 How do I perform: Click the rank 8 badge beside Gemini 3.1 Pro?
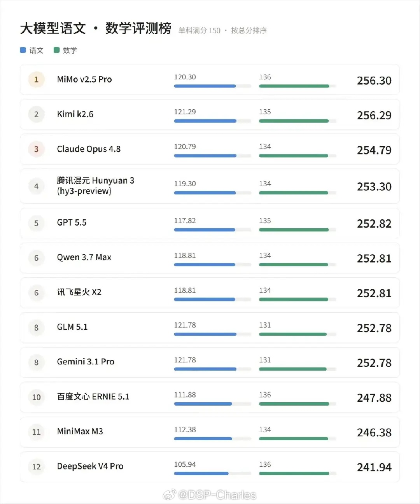(36, 362)
